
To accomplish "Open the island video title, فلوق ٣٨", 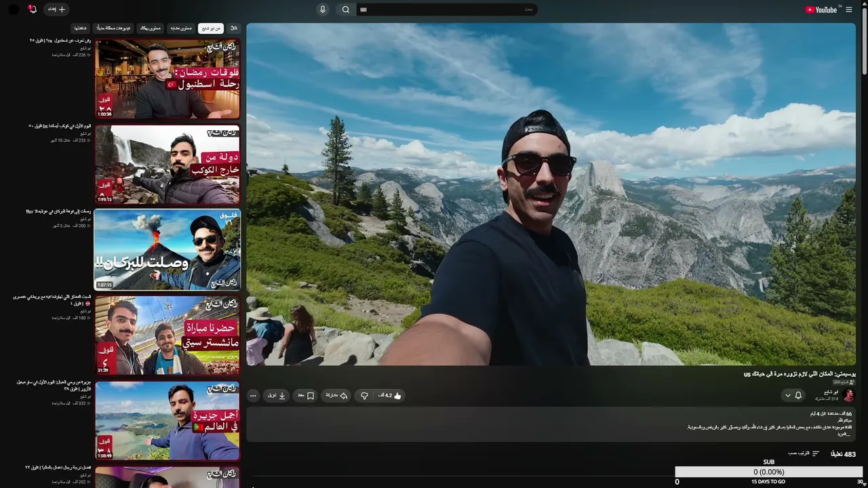I will [54, 386].
